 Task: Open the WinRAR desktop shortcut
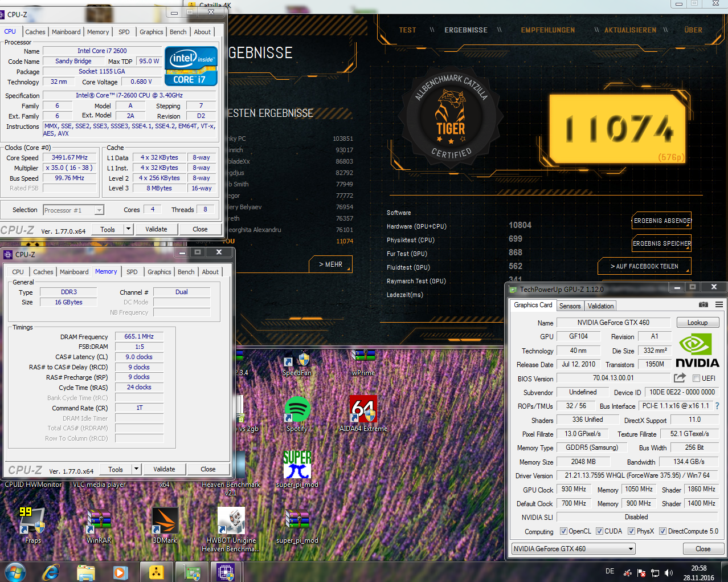click(99, 525)
